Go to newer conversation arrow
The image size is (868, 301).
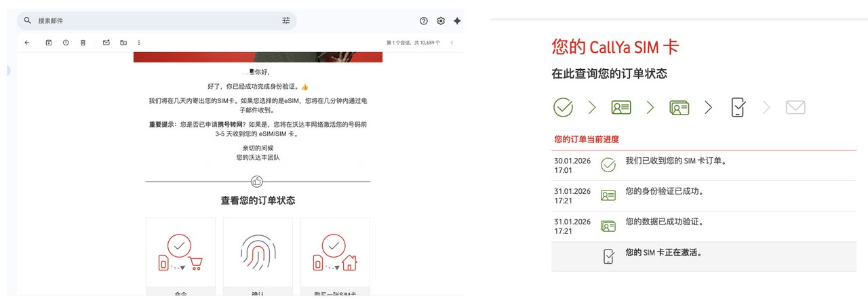click(x=452, y=43)
